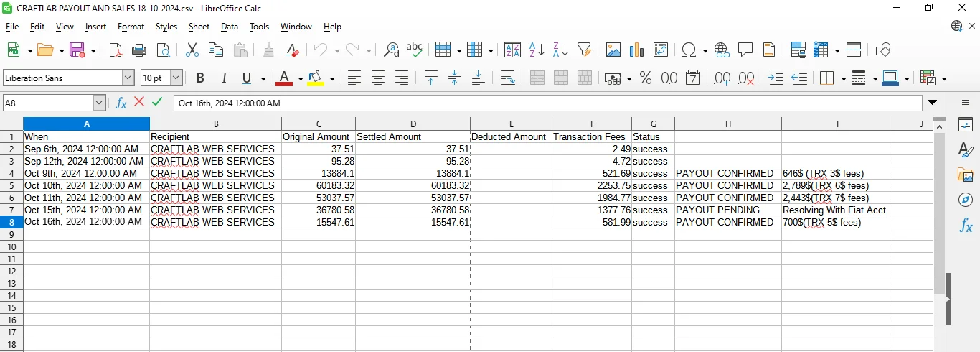The height and width of the screenshot is (352, 980).
Task: Open the font name dropdown
Action: click(128, 78)
